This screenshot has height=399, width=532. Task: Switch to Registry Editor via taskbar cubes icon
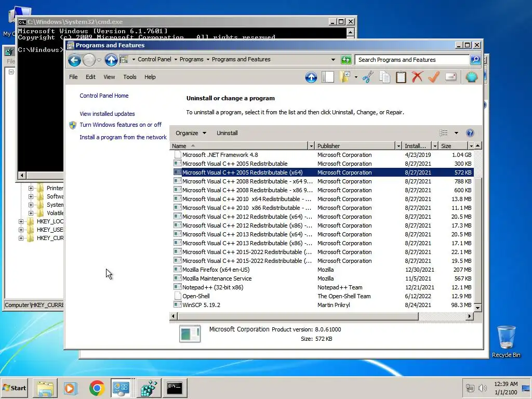coord(149,388)
